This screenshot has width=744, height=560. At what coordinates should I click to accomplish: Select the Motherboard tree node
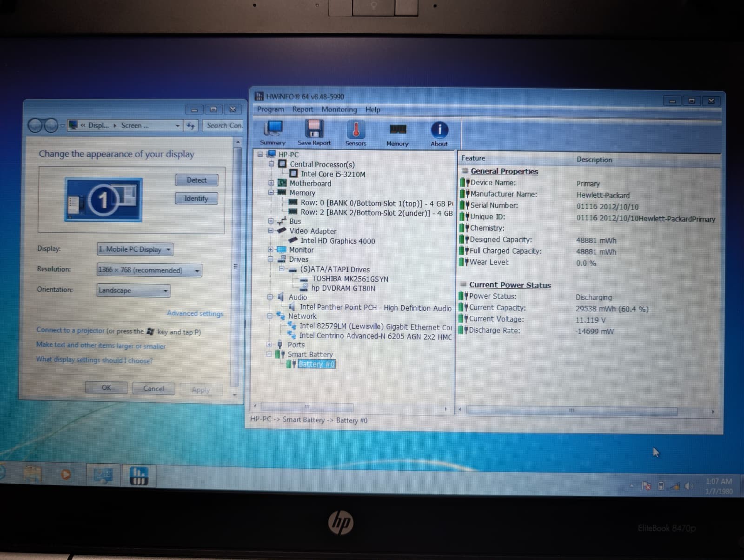pyautogui.click(x=310, y=183)
